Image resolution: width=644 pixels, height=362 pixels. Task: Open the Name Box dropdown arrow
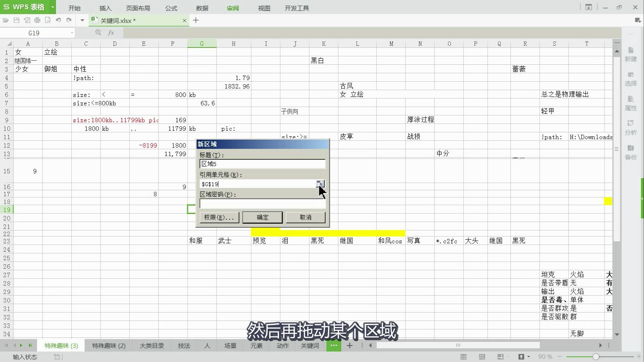[x=72, y=33]
